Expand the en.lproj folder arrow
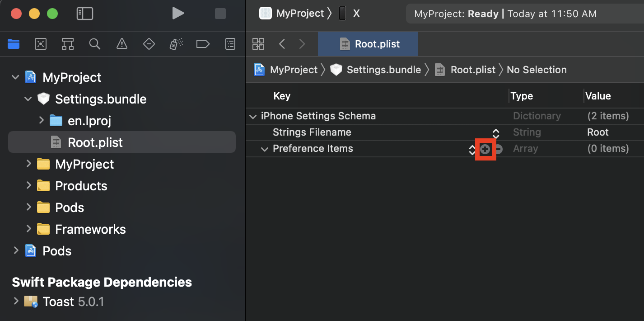The image size is (644, 321). click(x=41, y=120)
